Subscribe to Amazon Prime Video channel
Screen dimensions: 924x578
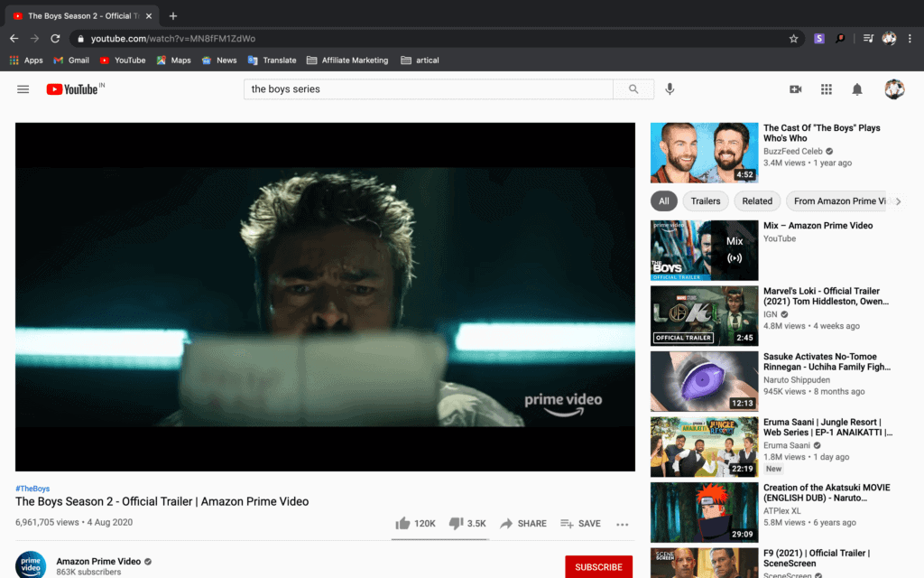tap(598, 567)
